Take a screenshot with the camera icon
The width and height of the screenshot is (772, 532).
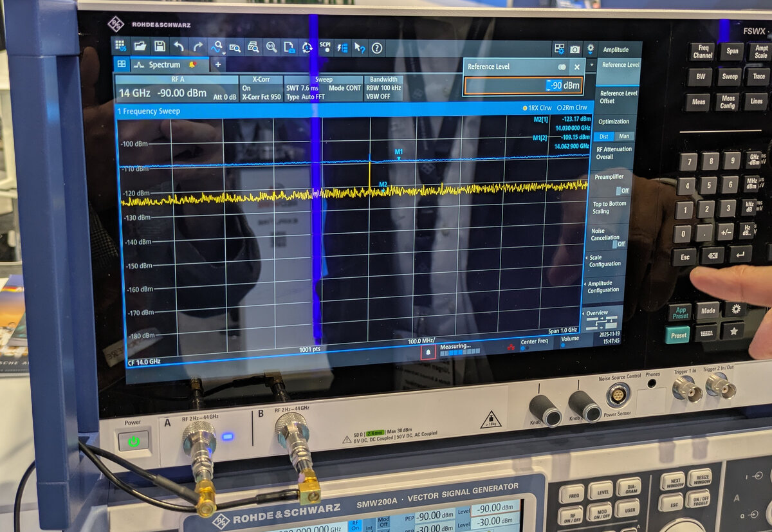tap(574, 50)
